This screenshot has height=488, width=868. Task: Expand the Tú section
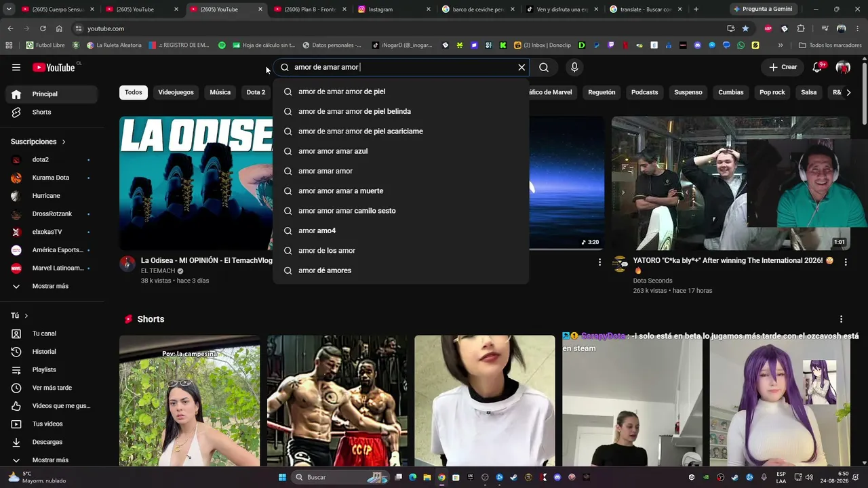(20, 316)
